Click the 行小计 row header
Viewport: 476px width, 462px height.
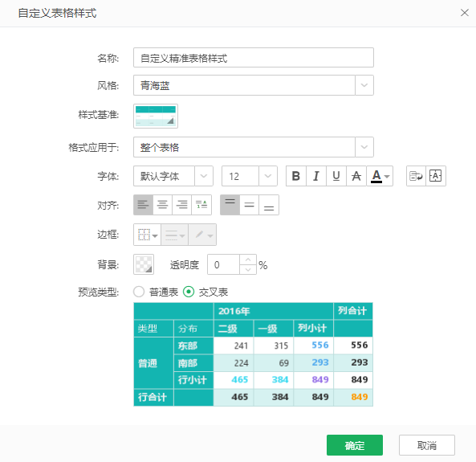click(193, 380)
